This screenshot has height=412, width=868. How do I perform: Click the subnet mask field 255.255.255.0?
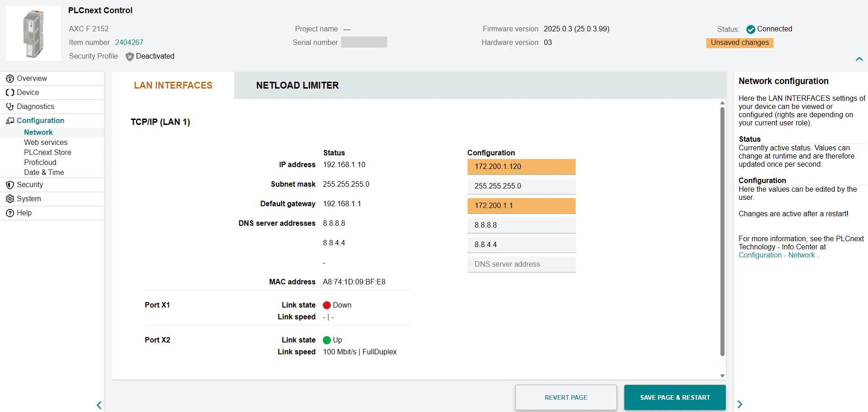521,186
